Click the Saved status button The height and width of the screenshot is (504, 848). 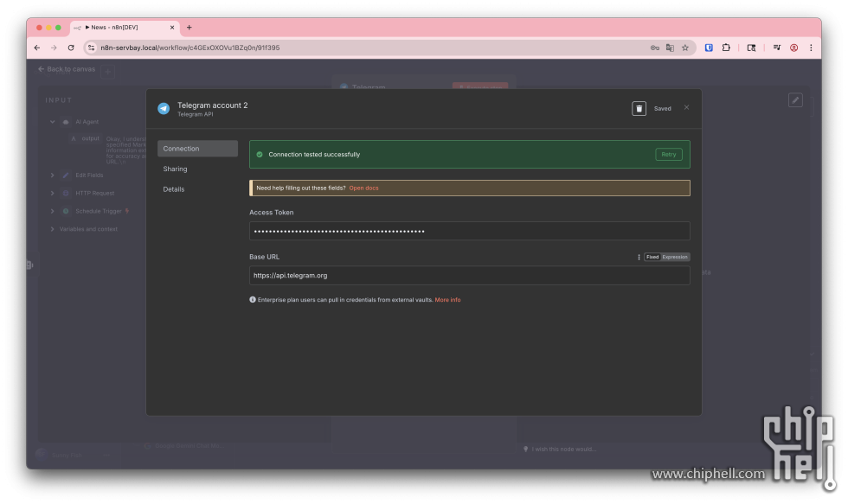tap(663, 109)
